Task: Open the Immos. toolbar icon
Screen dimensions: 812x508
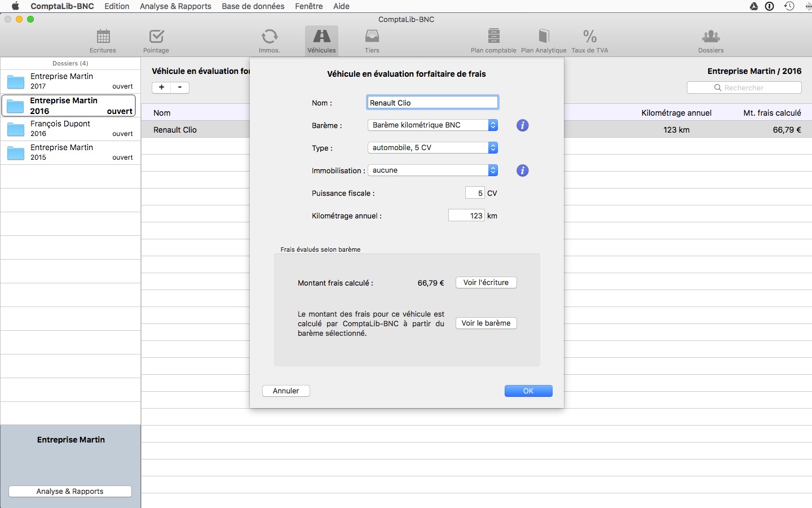Action: coord(270,41)
